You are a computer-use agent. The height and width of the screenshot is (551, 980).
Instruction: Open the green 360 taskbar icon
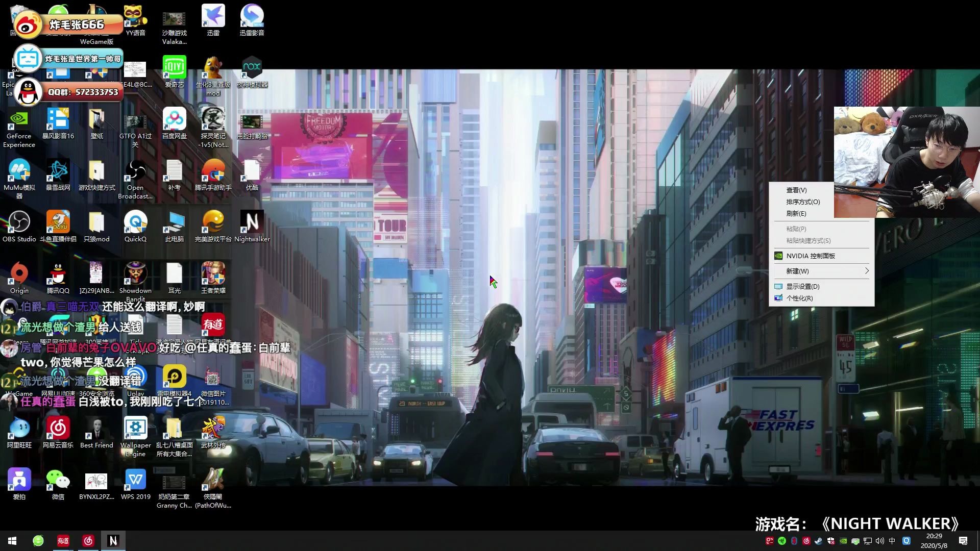click(x=38, y=541)
